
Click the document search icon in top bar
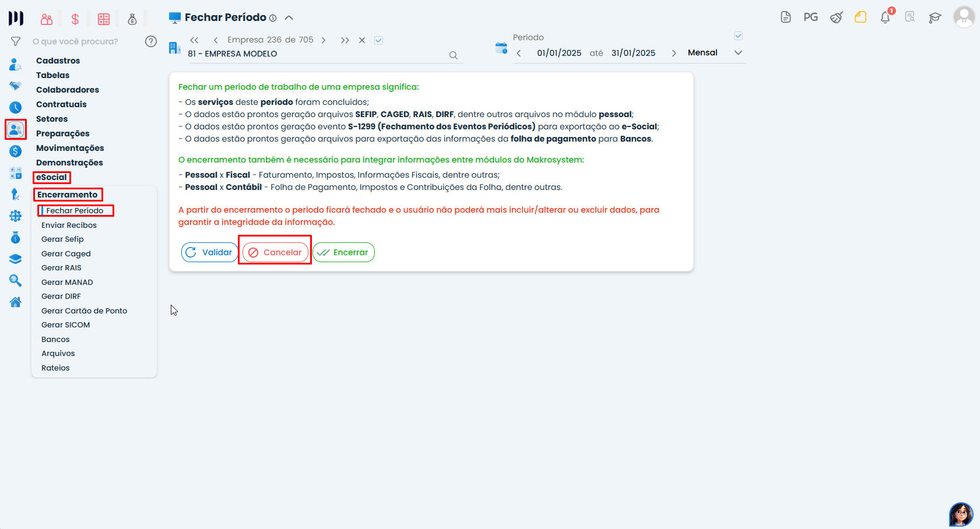(910, 17)
